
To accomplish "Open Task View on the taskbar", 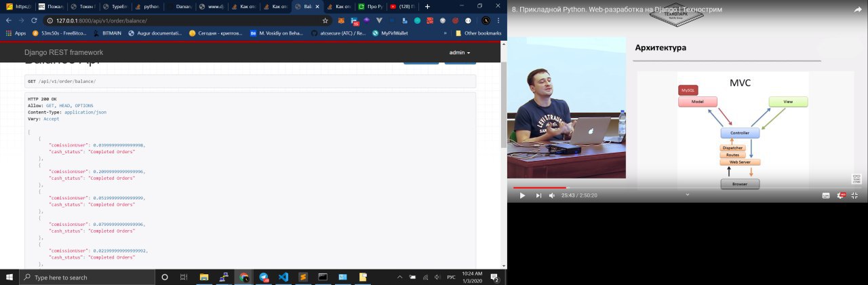I will pyautogui.click(x=183, y=277).
